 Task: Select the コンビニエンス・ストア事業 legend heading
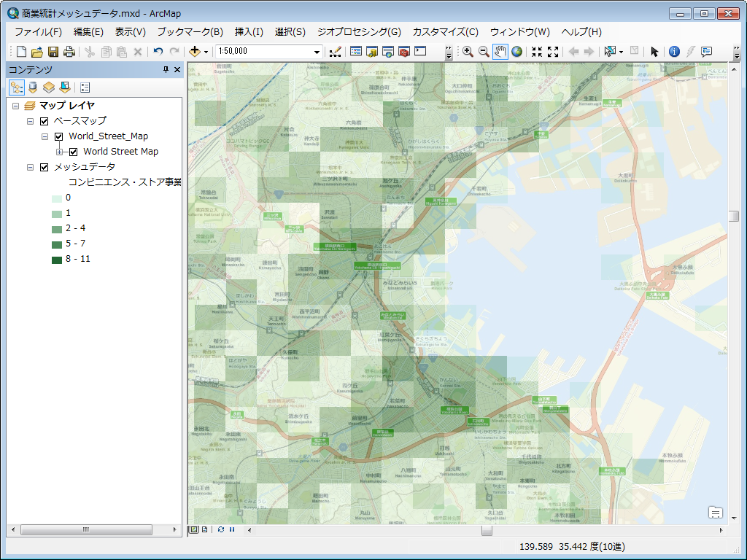coord(125,182)
